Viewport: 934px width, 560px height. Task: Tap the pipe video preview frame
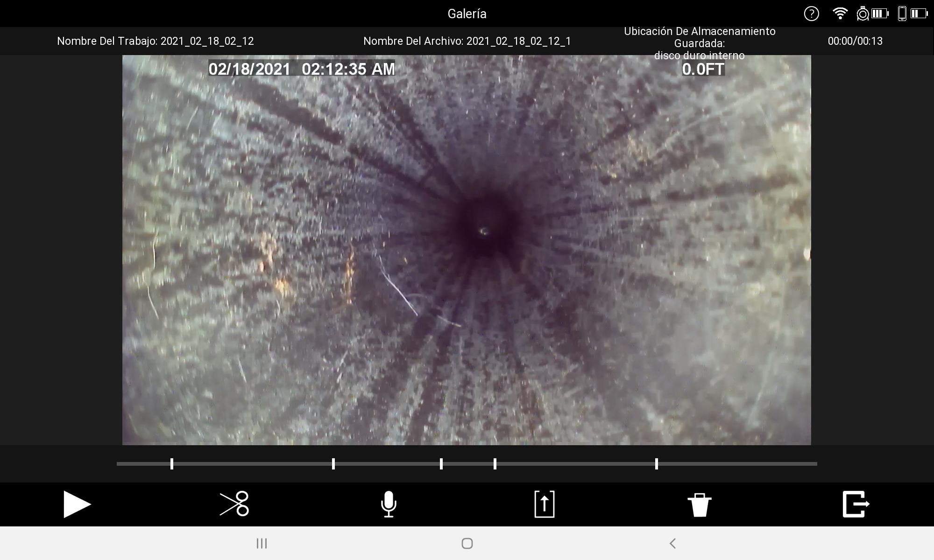pos(467,250)
